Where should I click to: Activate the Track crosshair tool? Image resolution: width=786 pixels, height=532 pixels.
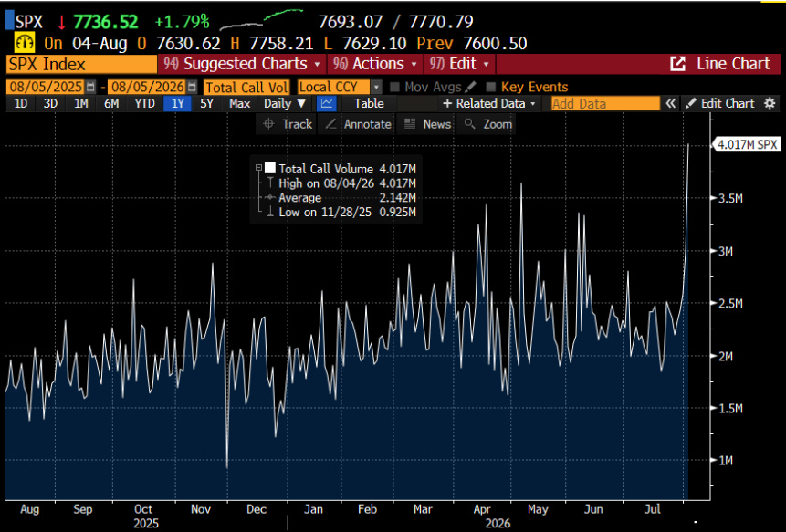(x=288, y=124)
